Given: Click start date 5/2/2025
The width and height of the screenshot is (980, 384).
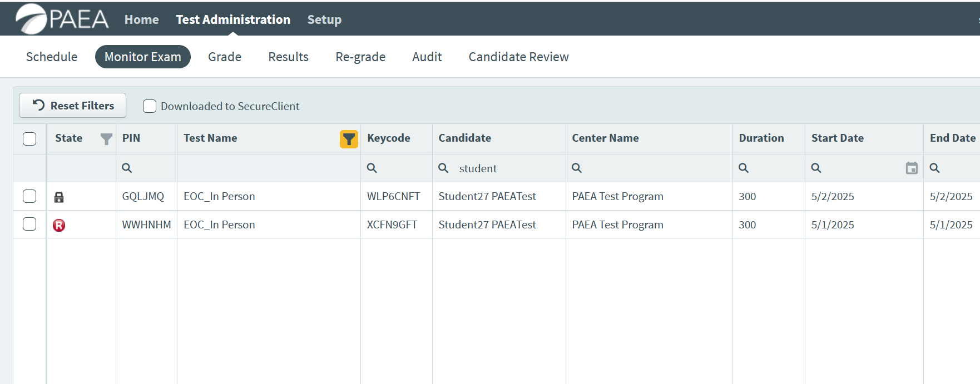Looking at the screenshot, I should 833,197.
